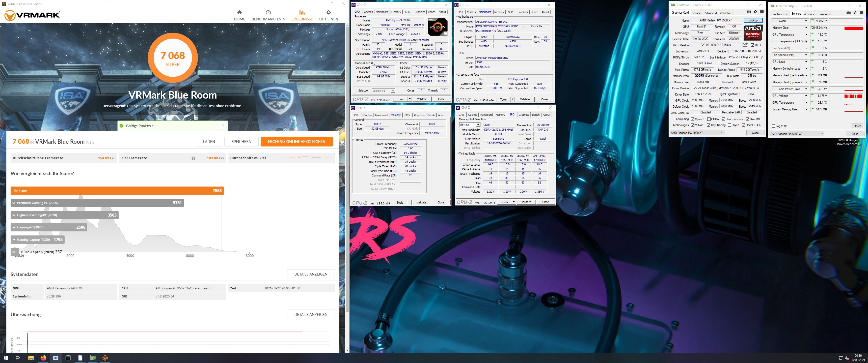868x363 pixels.
Task: Click the Memory Clock sensor graph in GPU-Z
Action: tap(846, 28)
